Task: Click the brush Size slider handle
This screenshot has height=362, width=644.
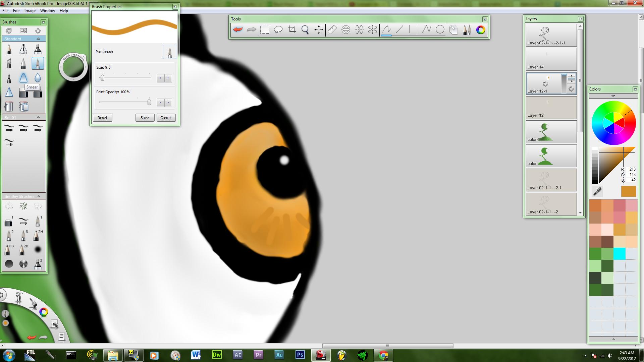Action: (x=102, y=78)
